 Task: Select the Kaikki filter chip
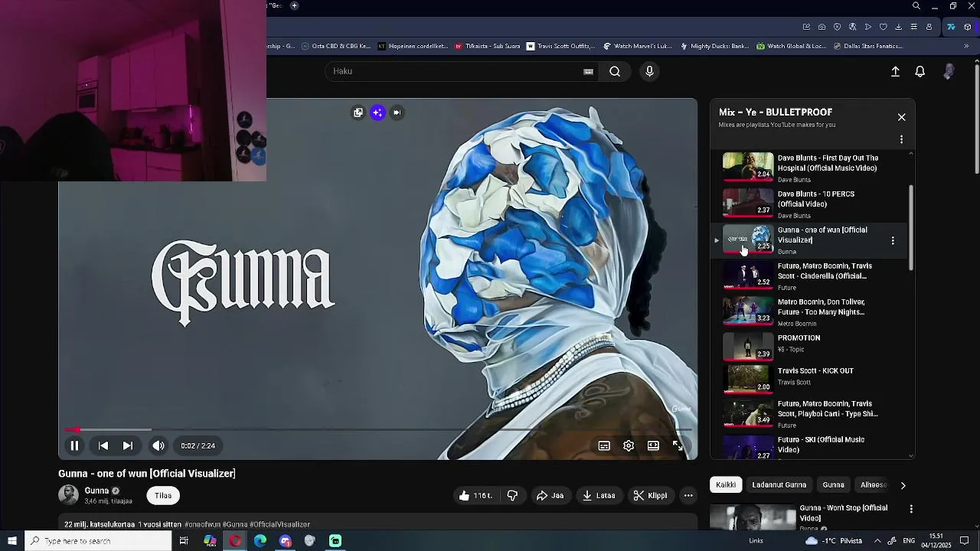[726, 484]
